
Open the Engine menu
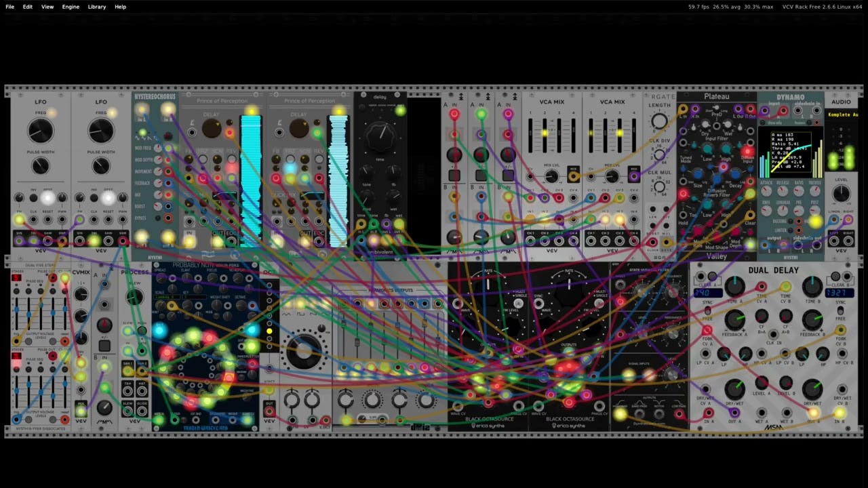(71, 7)
